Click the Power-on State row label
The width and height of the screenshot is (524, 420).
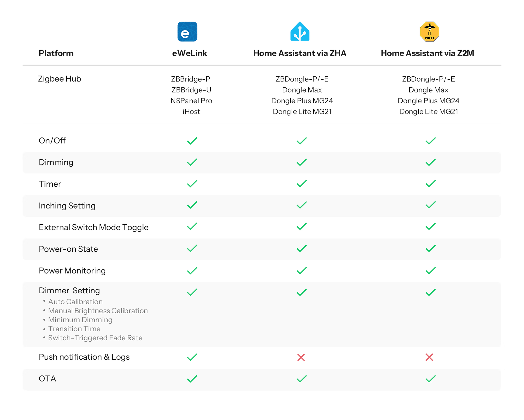pyautogui.click(x=68, y=249)
